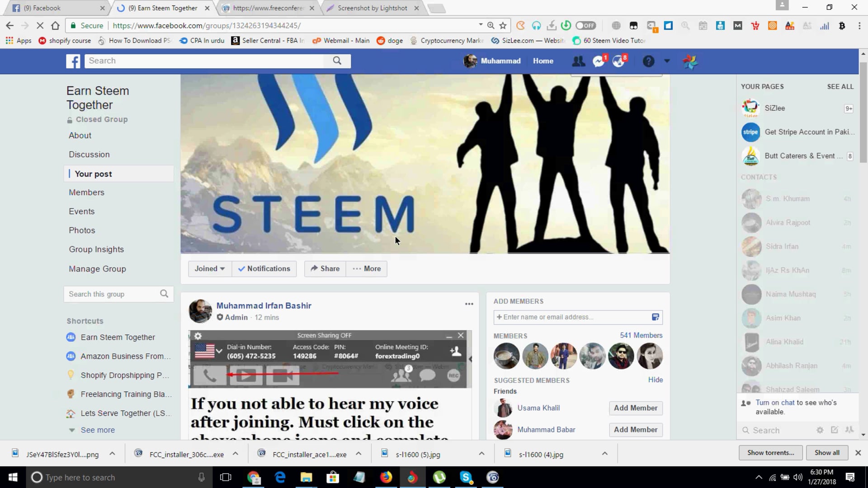
Task: View notifications via the globe icon
Action: (x=618, y=61)
